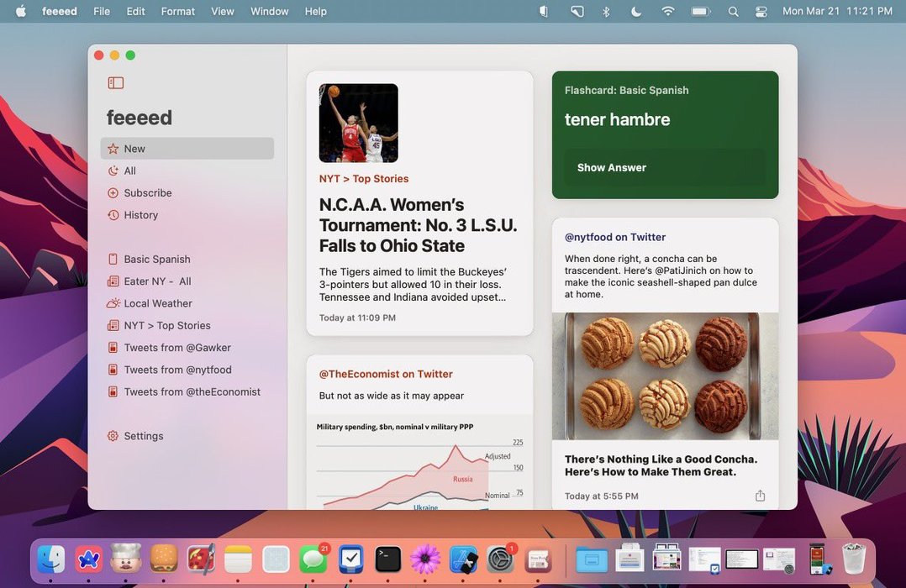The width and height of the screenshot is (906, 588).
Task: Click the basketball game thumbnail
Action: [359, 123]
